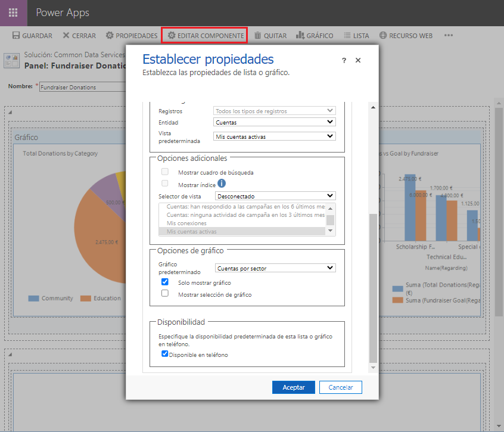Screen dimensions: 504x432
Task: Open the Power Apps app launcher waffle
Action: (x=13, y=13)
